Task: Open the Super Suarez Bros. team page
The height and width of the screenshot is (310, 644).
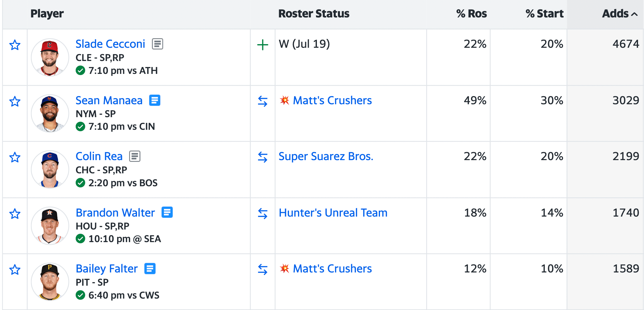Action: pyautogui.click(x=326, y=157)
